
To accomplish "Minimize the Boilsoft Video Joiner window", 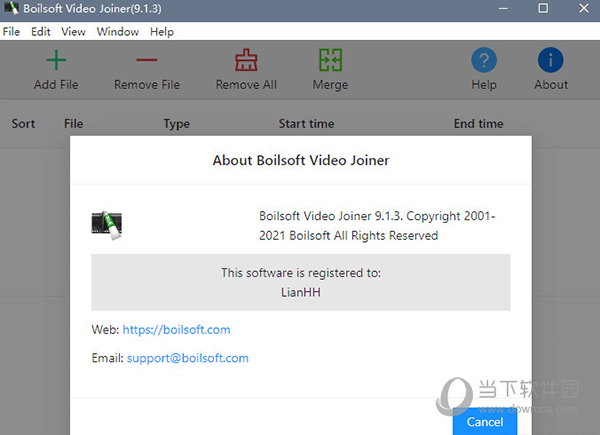I will (503, 8).
